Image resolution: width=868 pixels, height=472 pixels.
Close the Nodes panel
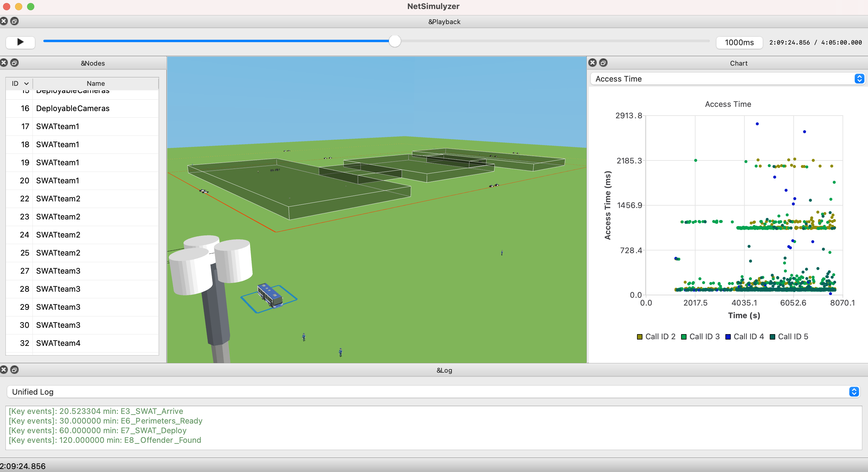4,63
